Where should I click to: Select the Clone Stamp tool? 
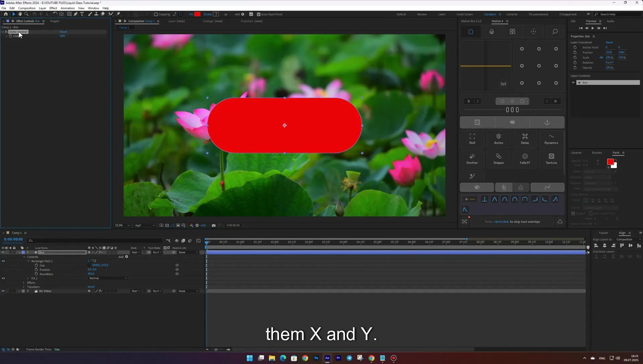point(96,14)
